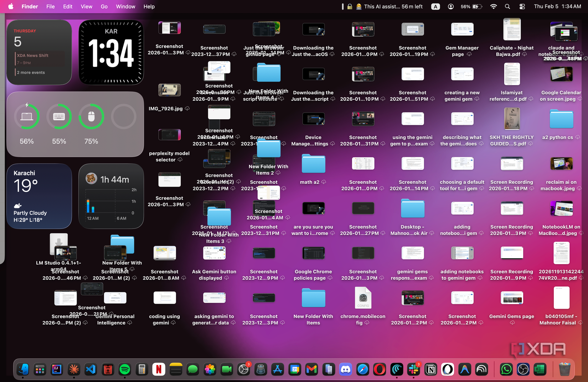Click the KAR 1:34 clock widget

click(x=111, y=52)
